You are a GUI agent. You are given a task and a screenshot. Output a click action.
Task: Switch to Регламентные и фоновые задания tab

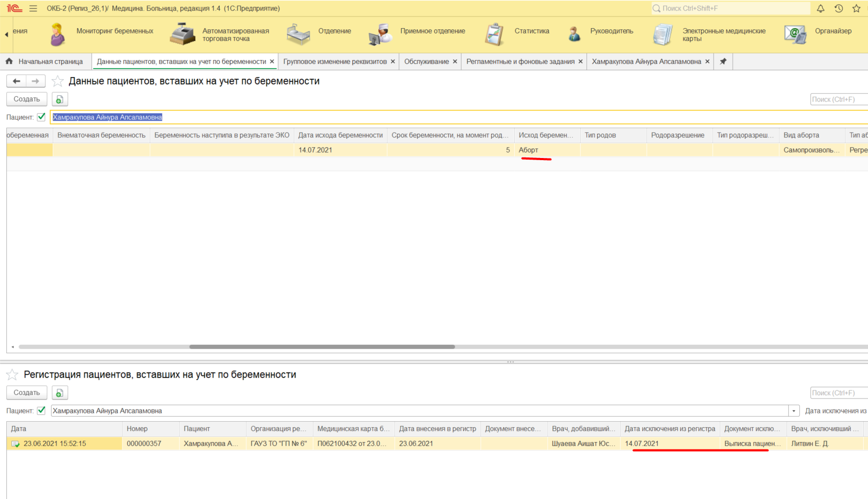520,62
